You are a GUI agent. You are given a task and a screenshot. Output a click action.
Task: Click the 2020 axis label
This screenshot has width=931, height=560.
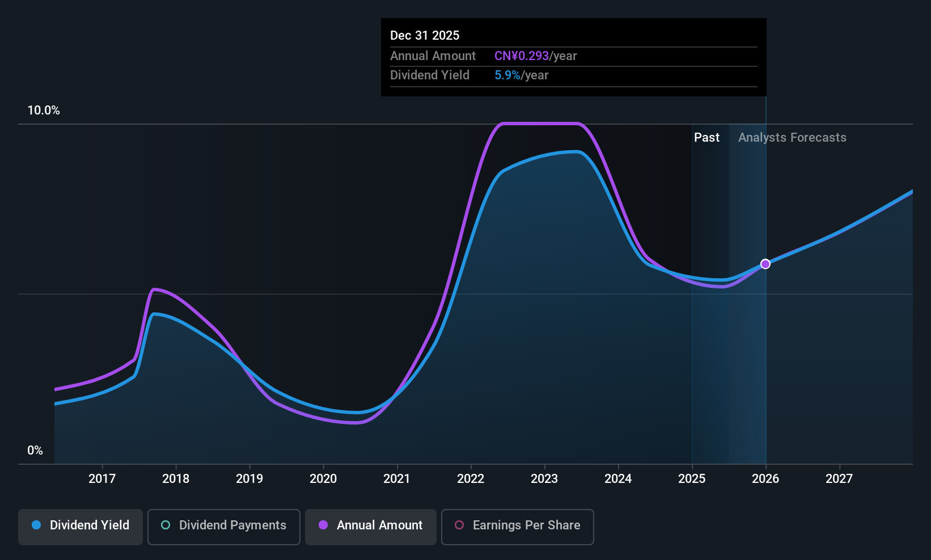(x=323, y=479)
